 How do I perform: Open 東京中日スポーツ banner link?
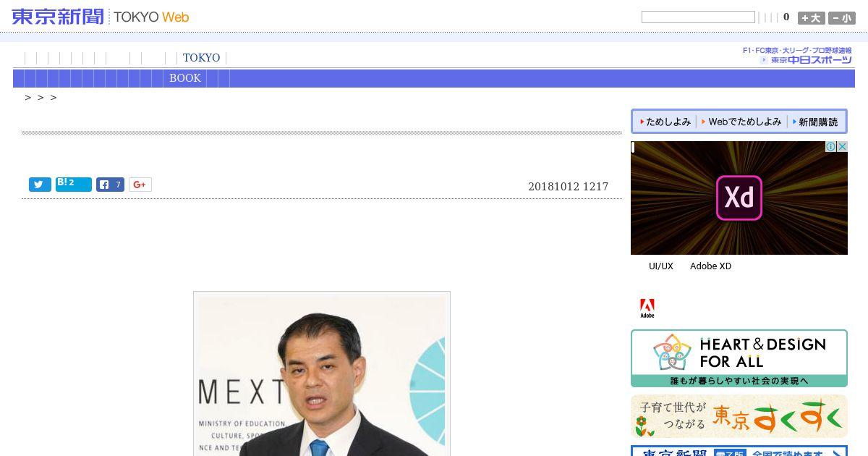pos(798,56)
